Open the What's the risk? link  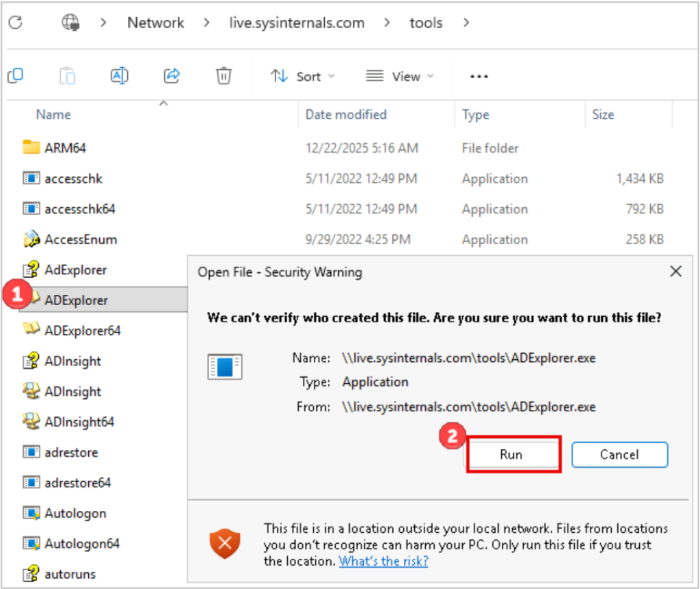pyautogui.click(x=383, y=561)
